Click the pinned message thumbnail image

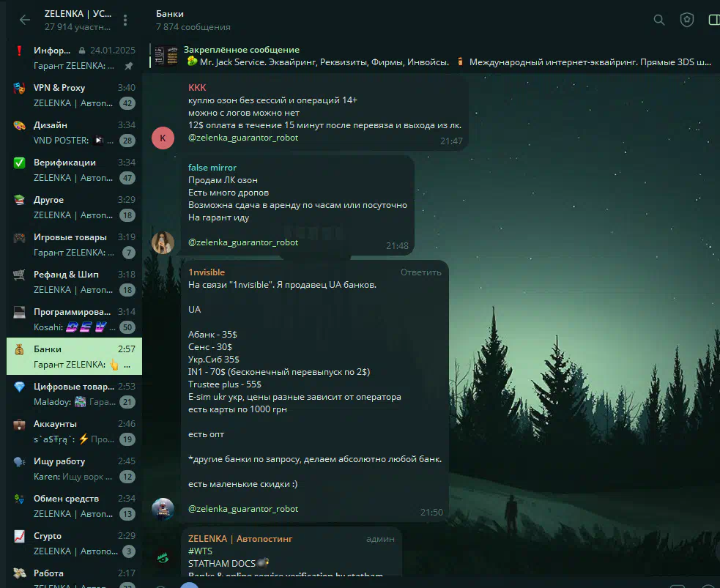166,56
